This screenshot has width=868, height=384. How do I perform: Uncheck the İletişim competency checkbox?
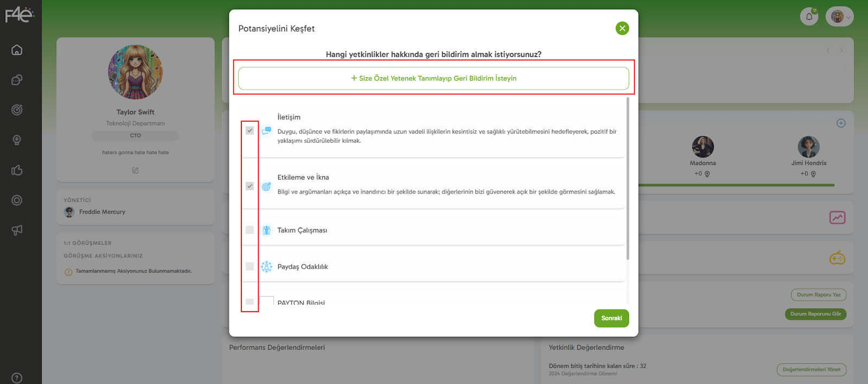tap(250, 130)
